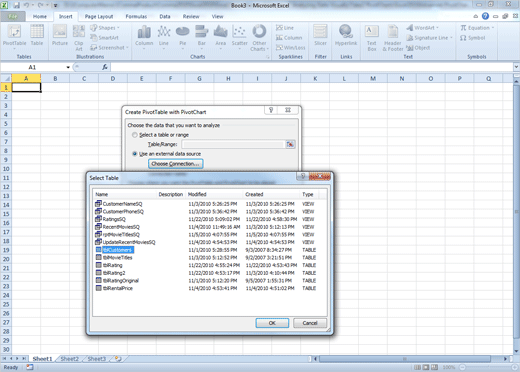Switch to the Review tab

(x=191, y=16)
